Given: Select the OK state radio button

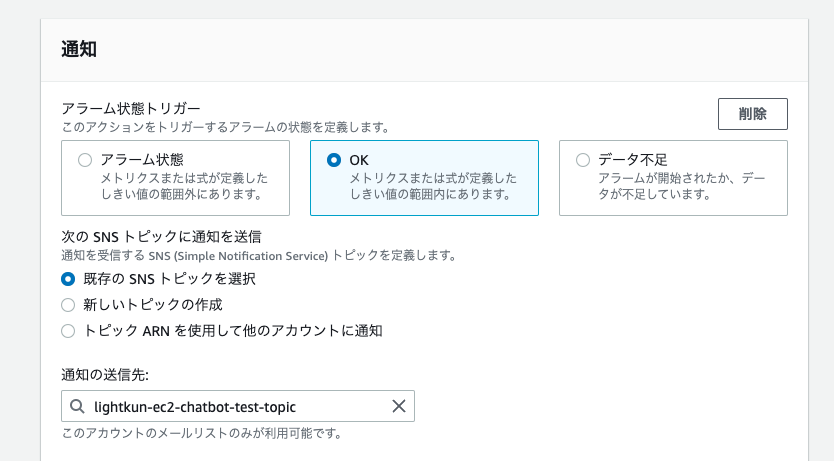Looking at the screenshot, I should [333, 160].
